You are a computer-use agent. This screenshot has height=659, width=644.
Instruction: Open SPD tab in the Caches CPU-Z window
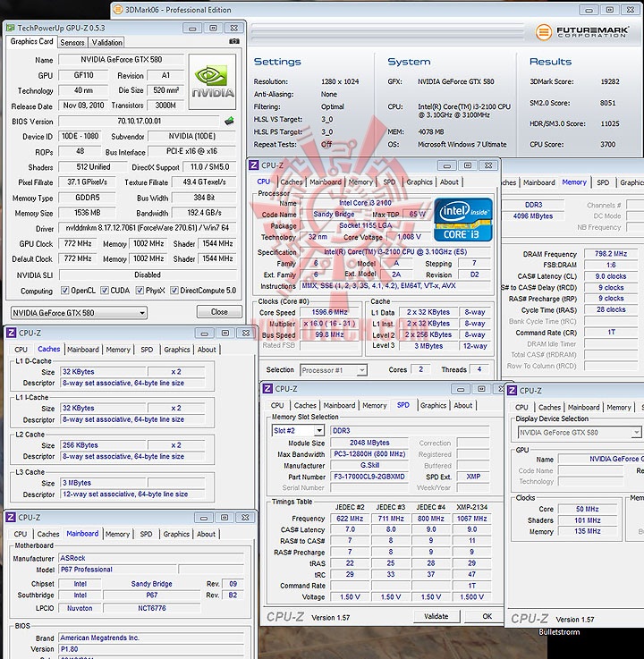tap(147, 350)
